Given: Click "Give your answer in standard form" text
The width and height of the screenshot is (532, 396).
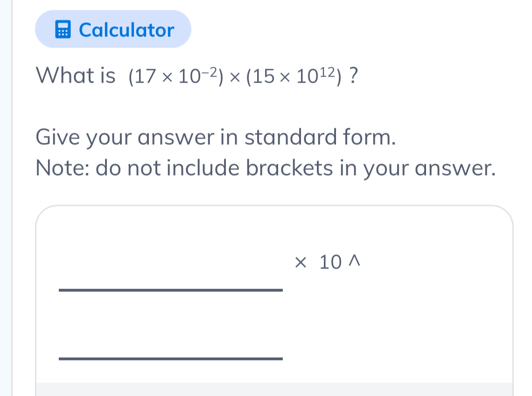Looking at the screenshot, I should [x=216, y=137].
